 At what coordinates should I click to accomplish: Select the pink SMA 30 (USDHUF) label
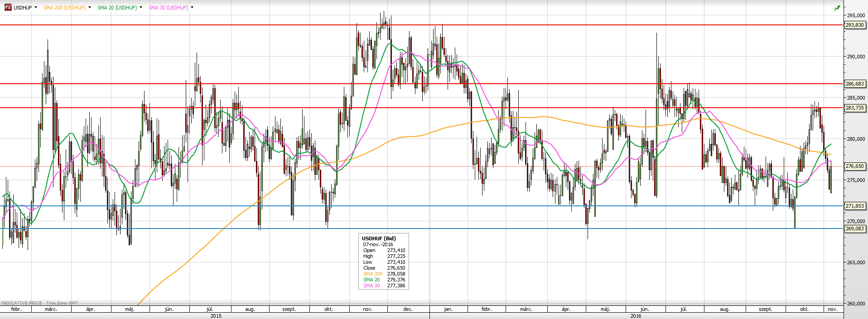tap(168, 8)
